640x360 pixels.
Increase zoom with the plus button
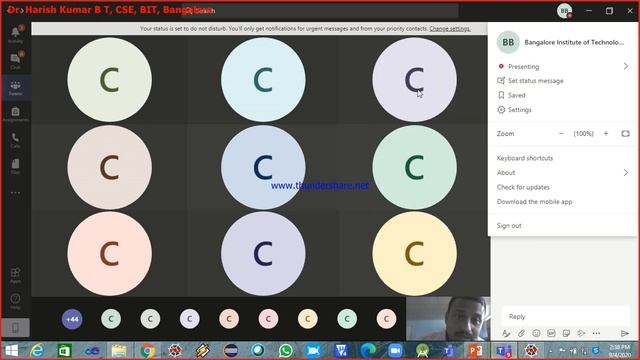[x=606, y=133]
